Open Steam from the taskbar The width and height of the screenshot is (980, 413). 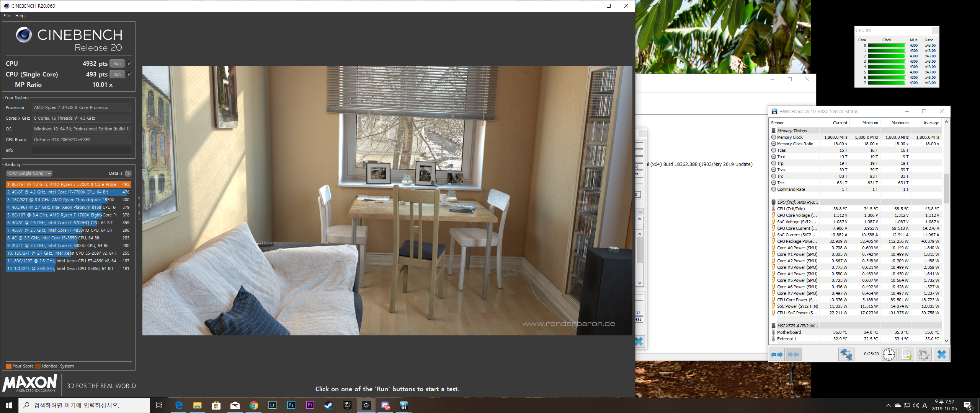coord(328,405)
